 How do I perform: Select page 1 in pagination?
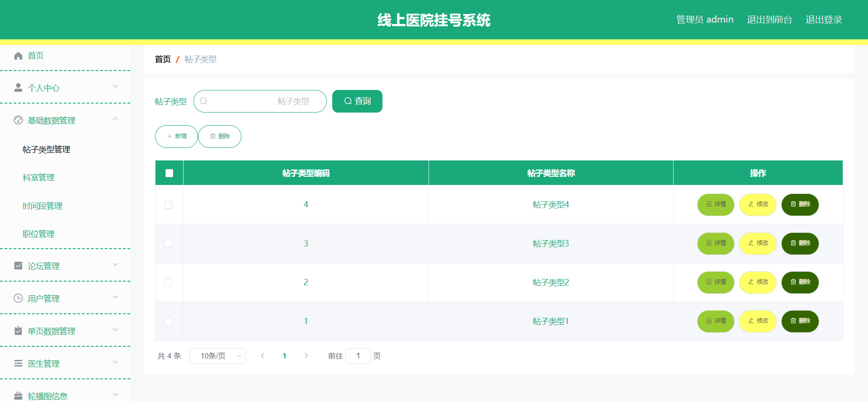284,356
